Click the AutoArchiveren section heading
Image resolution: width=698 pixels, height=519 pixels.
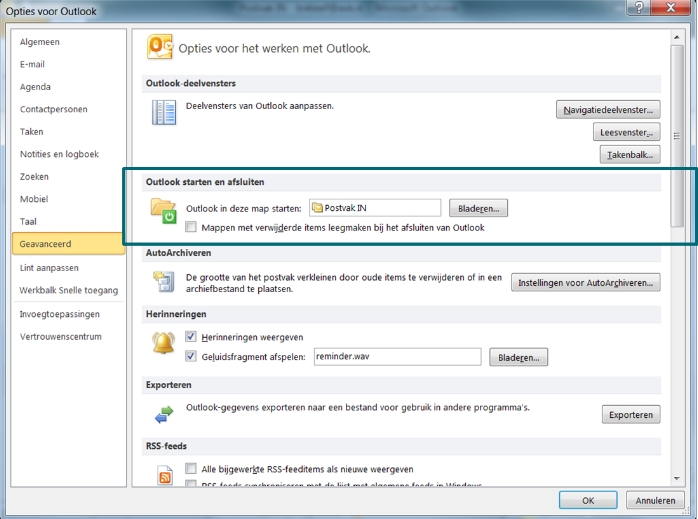(179, 253)
